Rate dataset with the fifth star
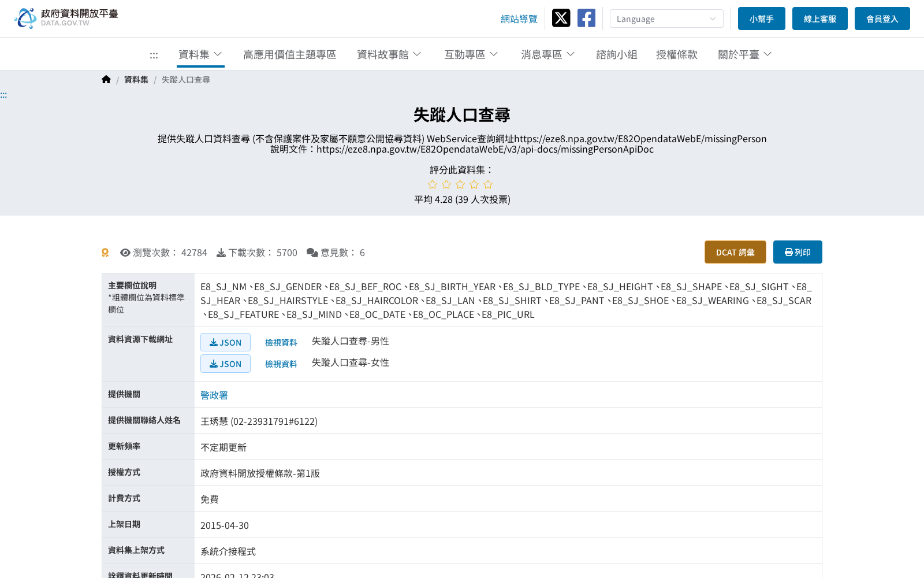The image size is (924, 578). (488, 184)
